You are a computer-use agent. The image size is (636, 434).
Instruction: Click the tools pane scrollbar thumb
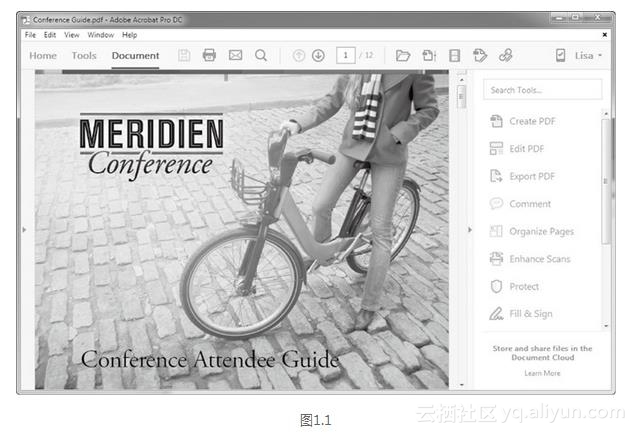605,182
